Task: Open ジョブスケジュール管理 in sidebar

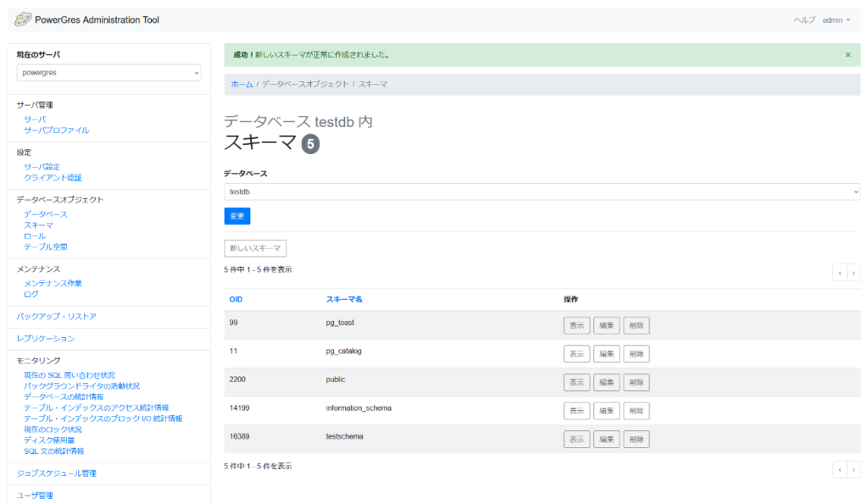Action: (57, 474)
